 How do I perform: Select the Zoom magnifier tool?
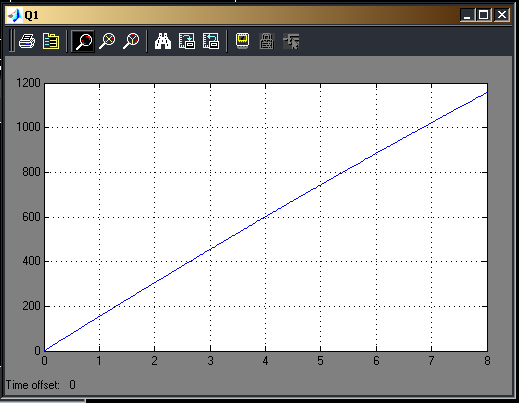83,41
